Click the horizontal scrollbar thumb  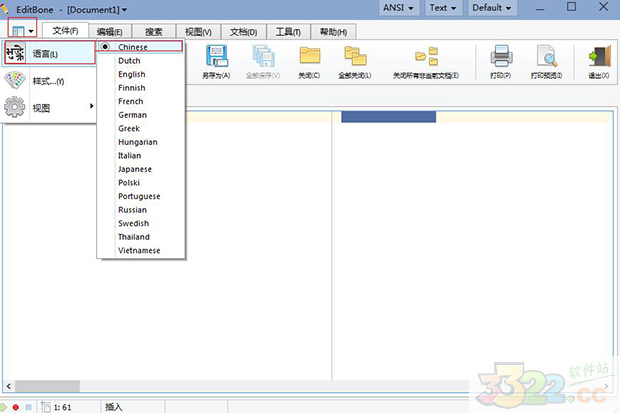tap(47, 386)
